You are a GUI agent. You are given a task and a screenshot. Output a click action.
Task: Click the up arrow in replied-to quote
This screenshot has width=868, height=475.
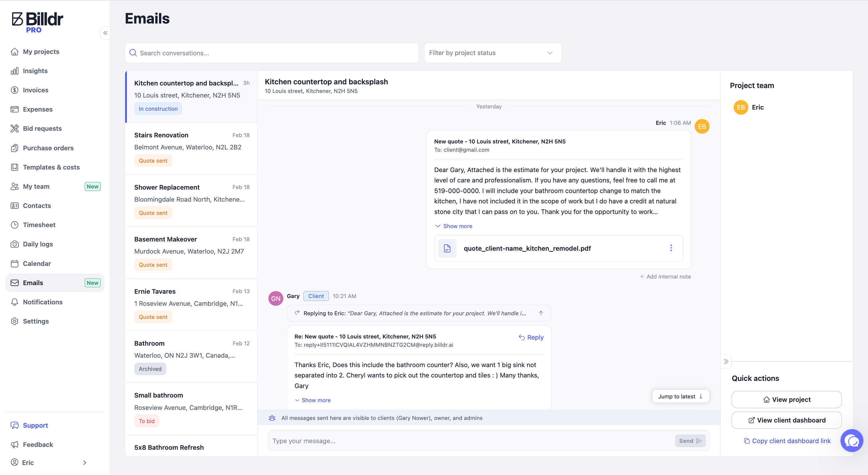click(x=540, y=313)
